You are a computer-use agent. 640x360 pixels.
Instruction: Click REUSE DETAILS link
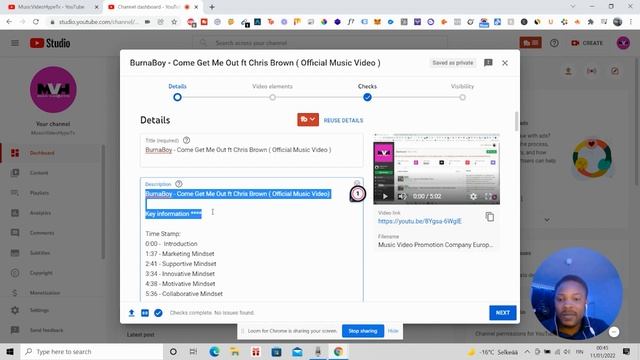pyautogui.click(x=343, y=120)
